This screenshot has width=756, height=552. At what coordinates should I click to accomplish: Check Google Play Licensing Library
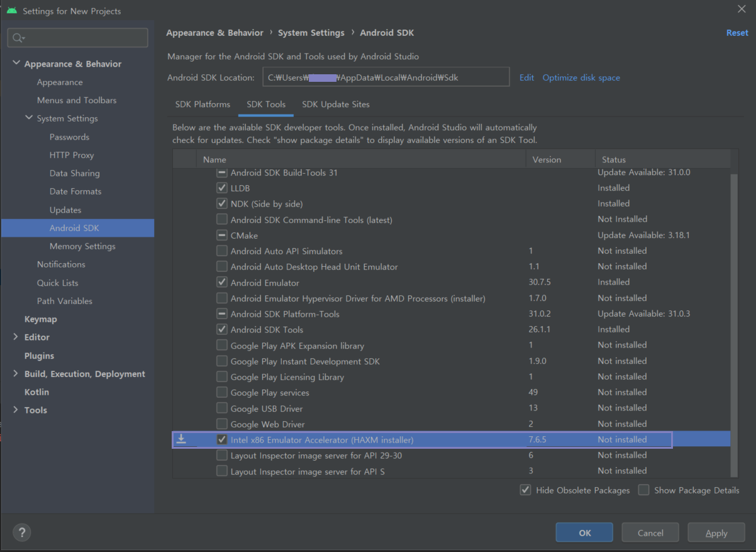[x=221, y=376]
